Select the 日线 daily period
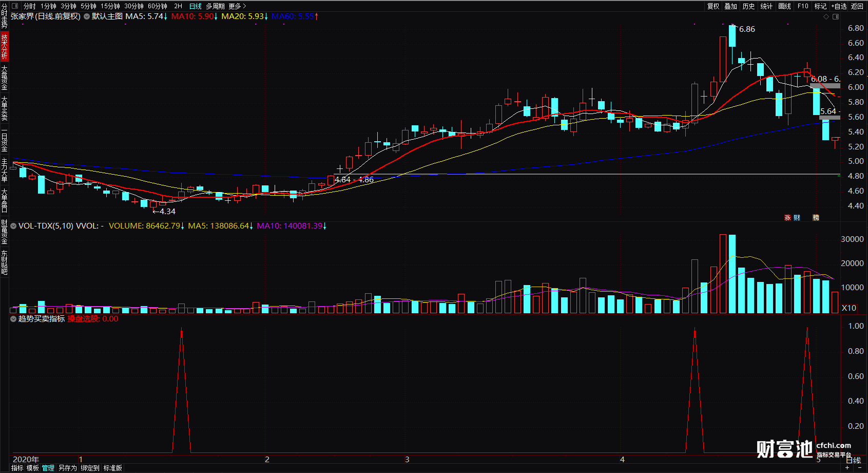Screen dimensions: 868x473 tap(196, 6)
